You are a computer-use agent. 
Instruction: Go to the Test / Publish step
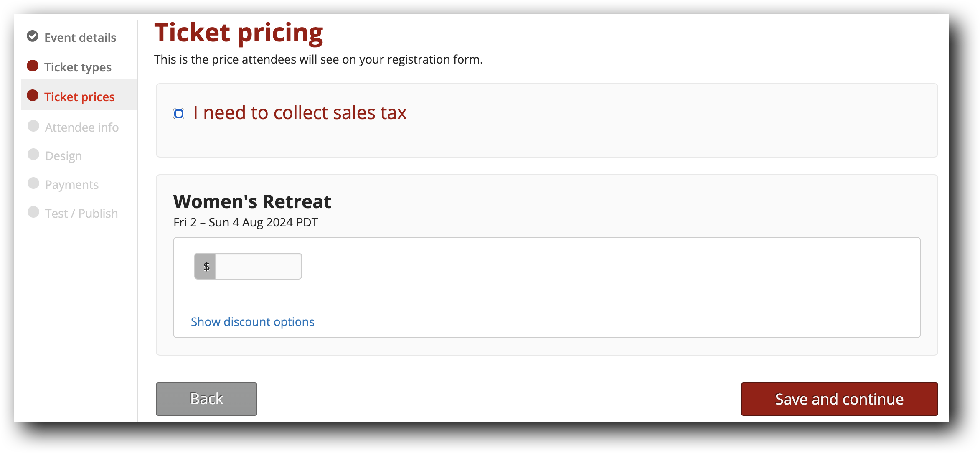point(81,214)
